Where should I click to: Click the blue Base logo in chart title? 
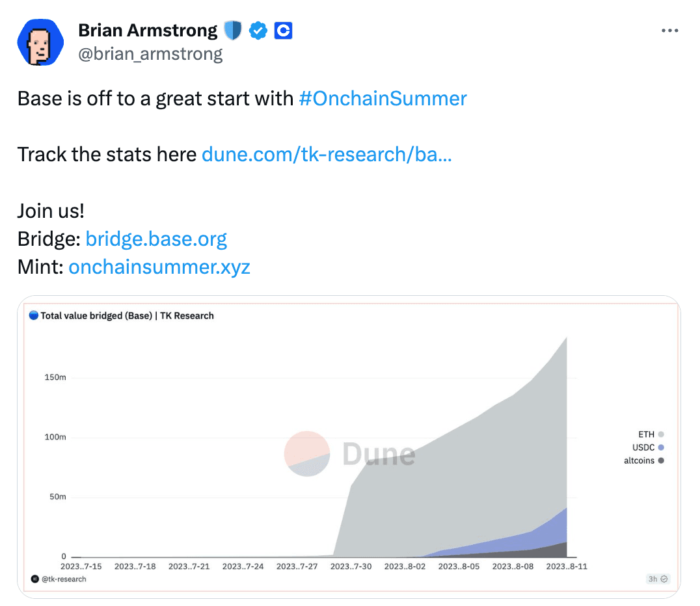click(33, 315)
